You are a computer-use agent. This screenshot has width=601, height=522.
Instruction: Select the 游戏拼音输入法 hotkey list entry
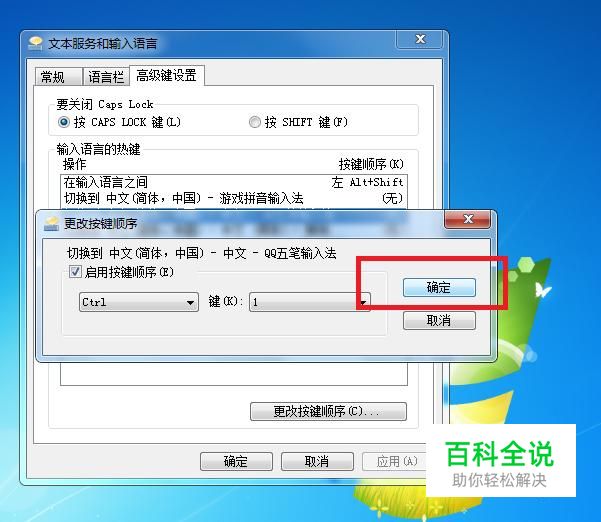[234, 198]
